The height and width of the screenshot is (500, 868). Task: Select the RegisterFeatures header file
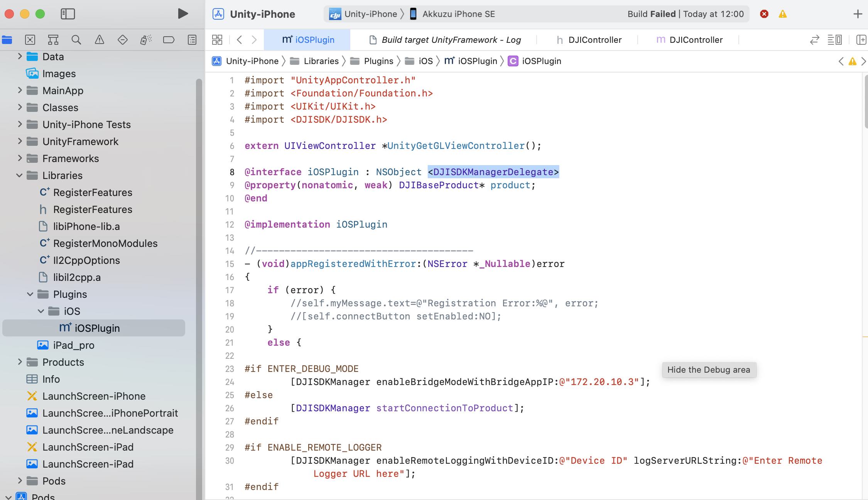(x=86, y=209)
